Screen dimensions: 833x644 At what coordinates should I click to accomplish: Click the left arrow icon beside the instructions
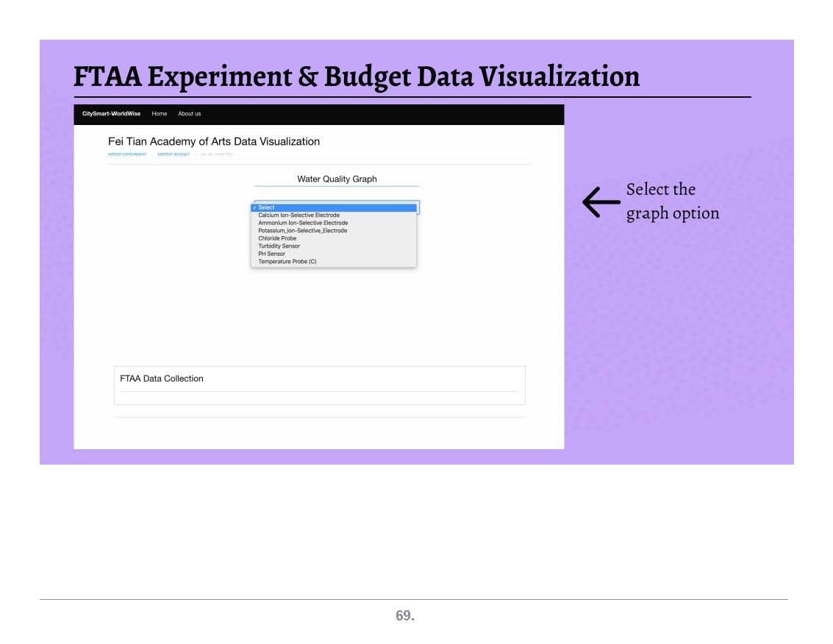[x=601, y=201]
